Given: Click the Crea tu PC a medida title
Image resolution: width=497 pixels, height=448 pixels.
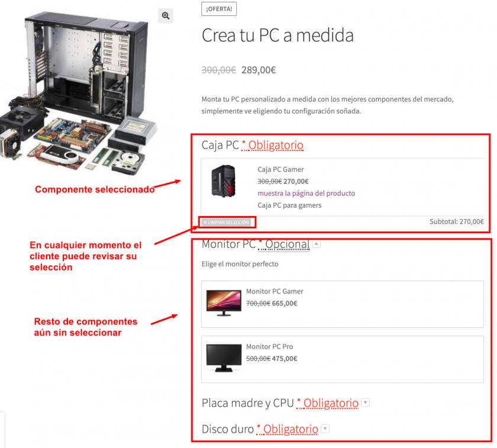Looking at the screenshot, I should 277,35.
